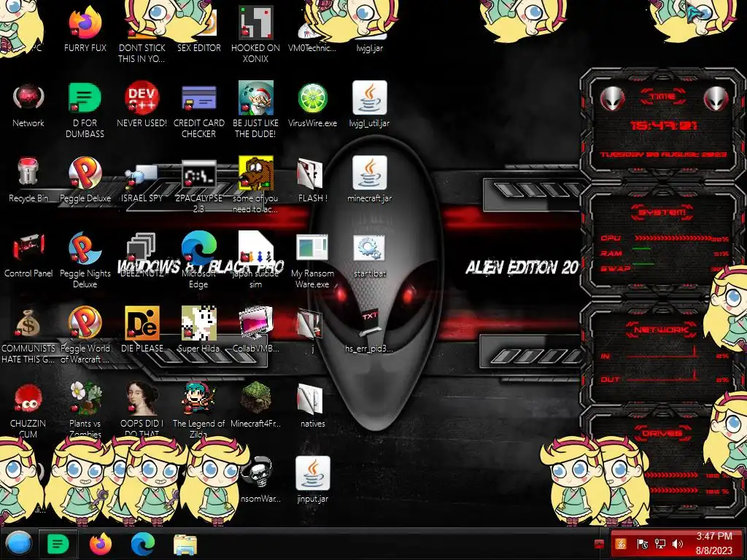Select VirusWire.exe lime icon
747x560 pixels.
(x=312, y=98)
